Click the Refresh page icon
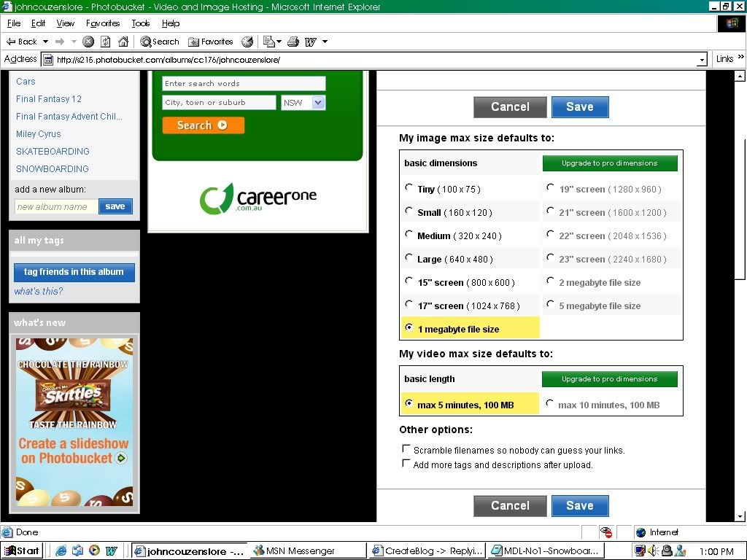Viewport: 747px width, 560px height. pos(106,42)
